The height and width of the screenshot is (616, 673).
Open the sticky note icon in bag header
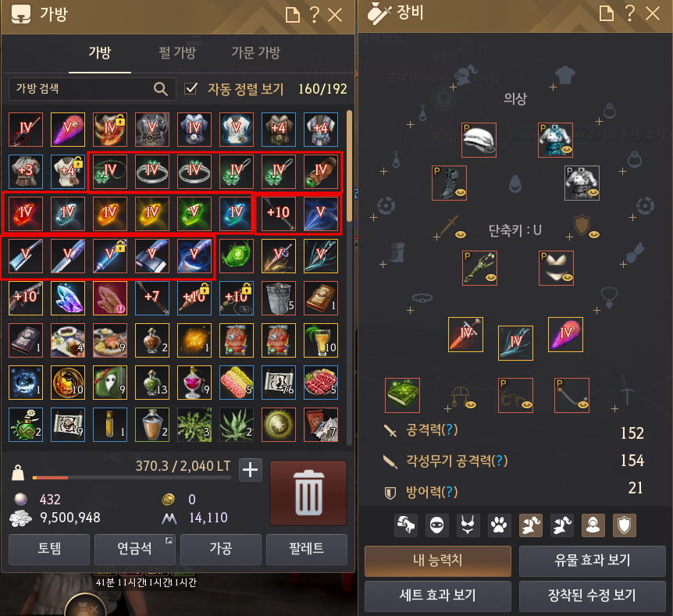[293, 15]
